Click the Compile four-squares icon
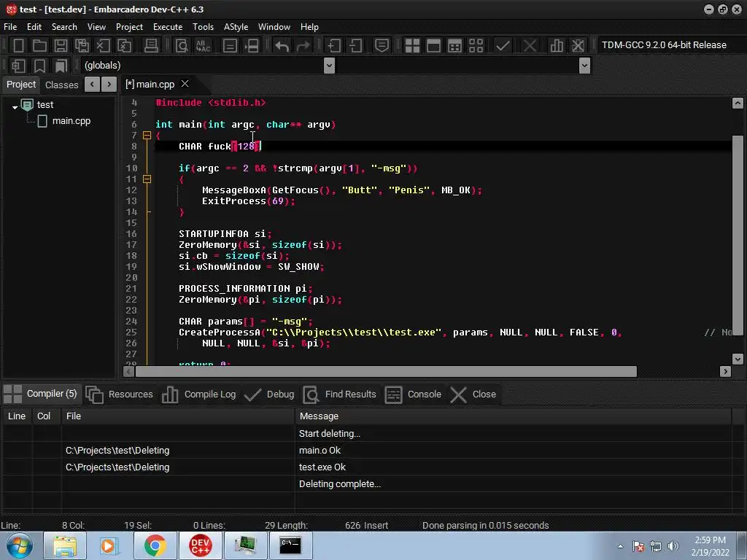This screenshot has width=747, height=560. point(412,45)
